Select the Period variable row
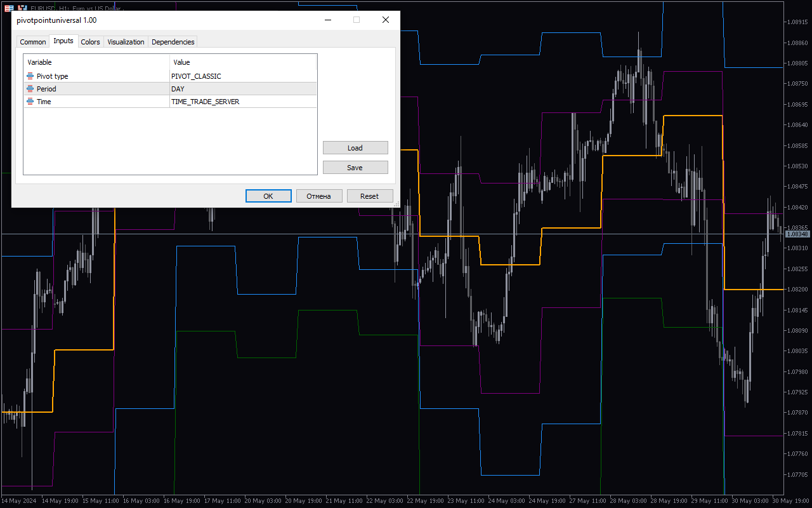Screen dimensions: 812x508 170,89
